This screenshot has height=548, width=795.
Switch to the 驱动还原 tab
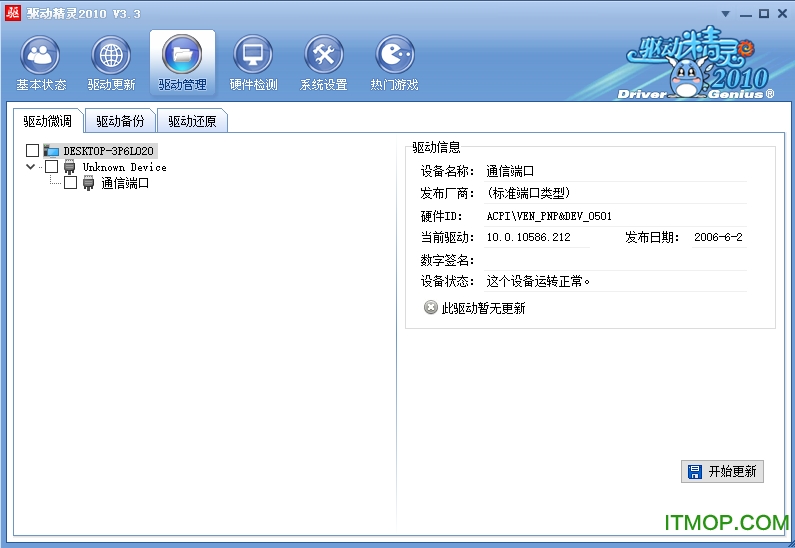tap(192, 121)
